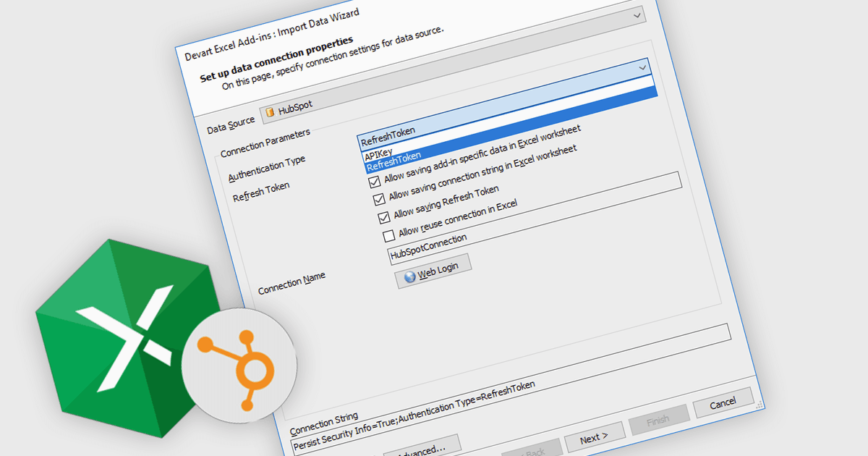Image resolution: width=868 pixels, height=456 pixels.
Task: Expand the dropdown arrow at wizard top
Action: 637,15
